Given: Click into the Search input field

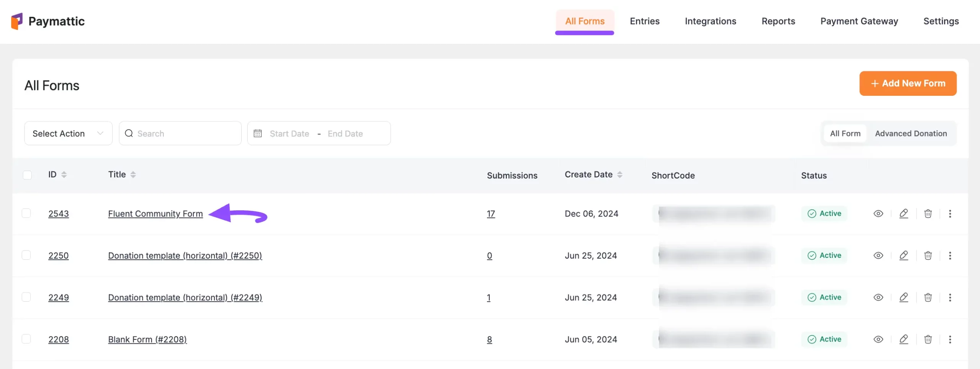Looking at the screenshot, I should pyautogui.click(x=180, y=133).
